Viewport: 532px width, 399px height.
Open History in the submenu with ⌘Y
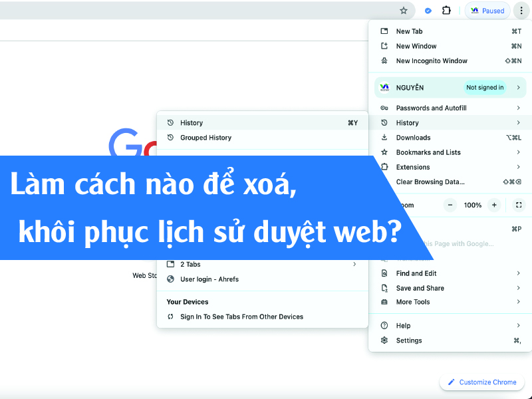tap(263, 123)
